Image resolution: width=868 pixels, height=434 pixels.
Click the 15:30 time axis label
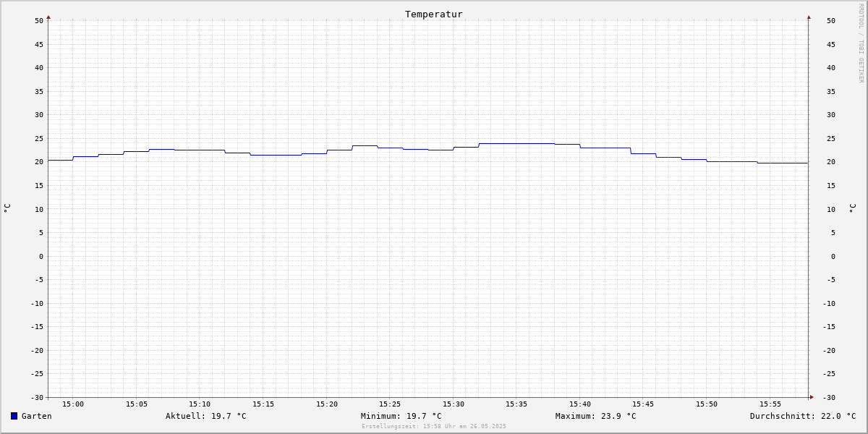[454, 404]
